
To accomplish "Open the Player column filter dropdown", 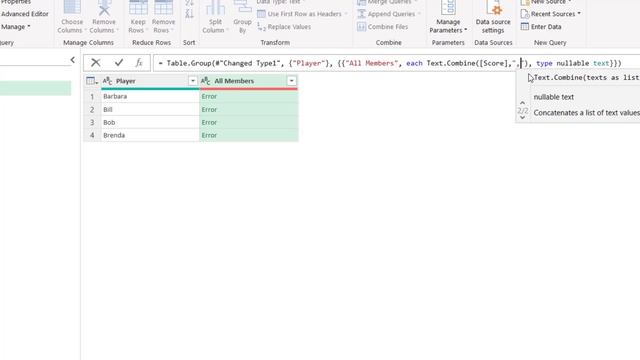I will pyautogui.click(x=193, y=81).
